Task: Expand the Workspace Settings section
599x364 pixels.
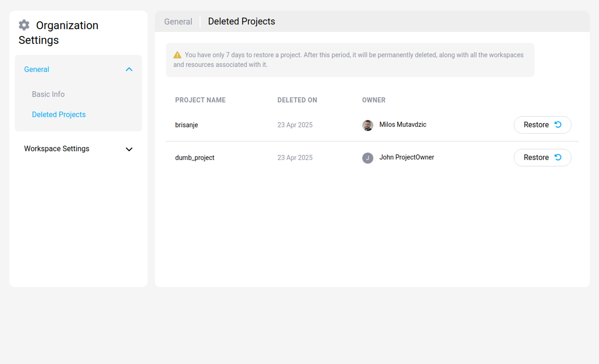Action: pos(129,149)
